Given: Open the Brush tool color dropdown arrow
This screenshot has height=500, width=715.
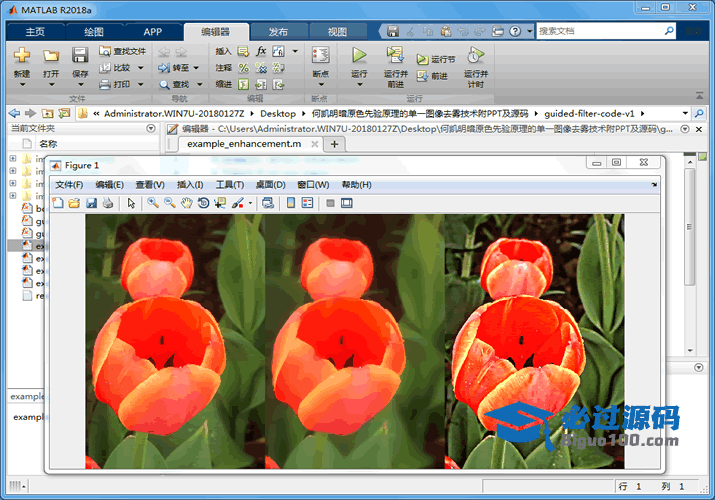Looking at the screenshot, I should click(x=250, y=203).
